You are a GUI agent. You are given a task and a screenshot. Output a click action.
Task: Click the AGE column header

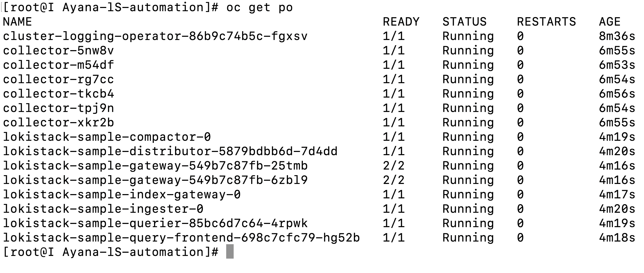[x=610, y=22]
